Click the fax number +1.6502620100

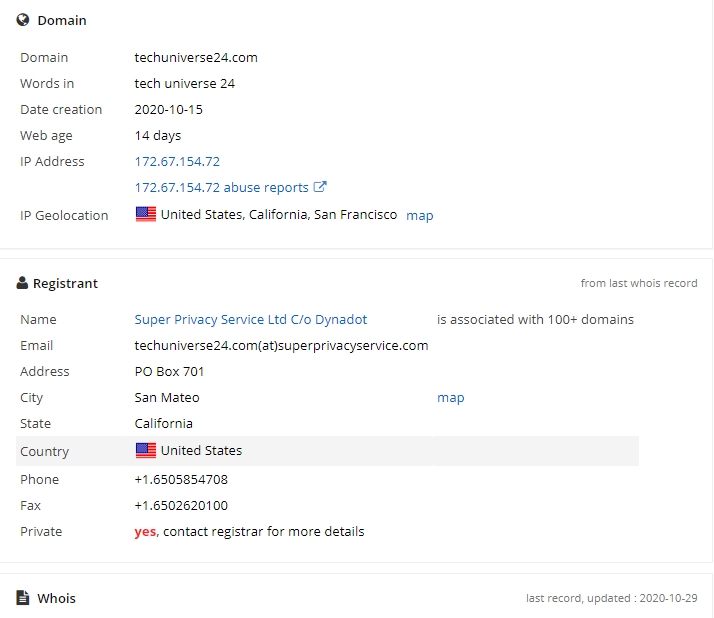181,505
